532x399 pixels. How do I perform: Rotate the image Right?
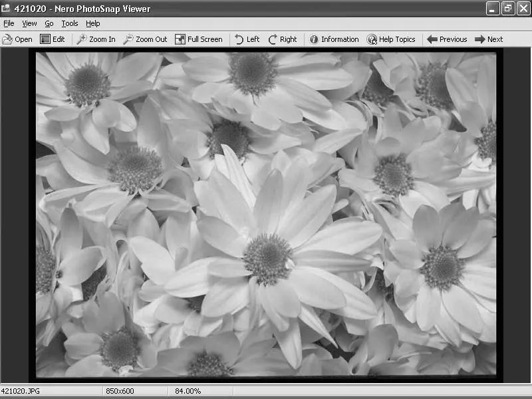point(282,39)
